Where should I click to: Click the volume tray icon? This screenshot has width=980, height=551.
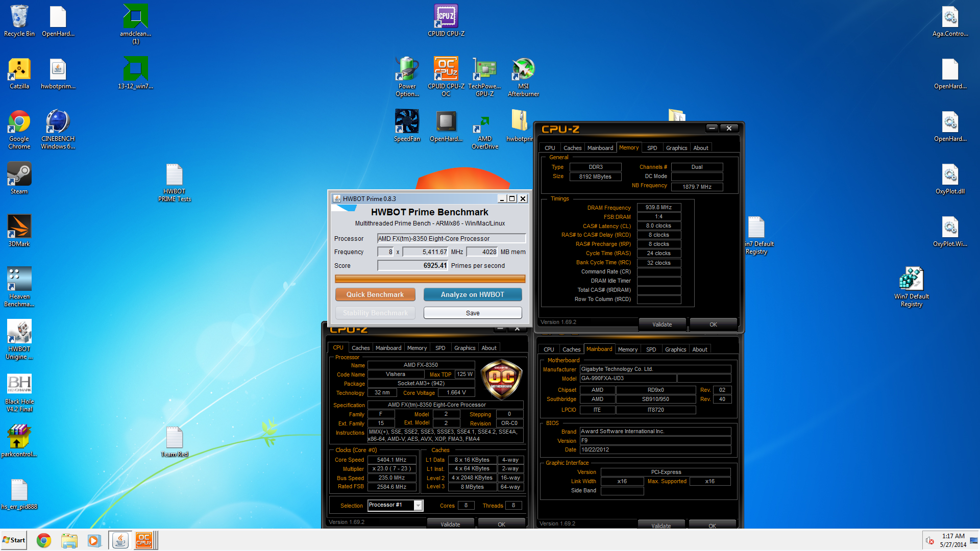coord(930,540)
